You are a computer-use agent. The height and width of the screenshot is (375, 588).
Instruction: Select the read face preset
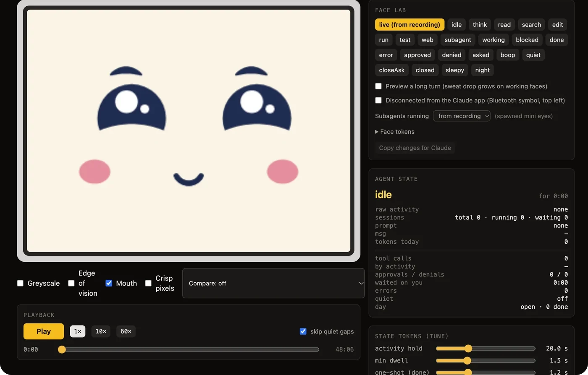[x=504, y=25]
